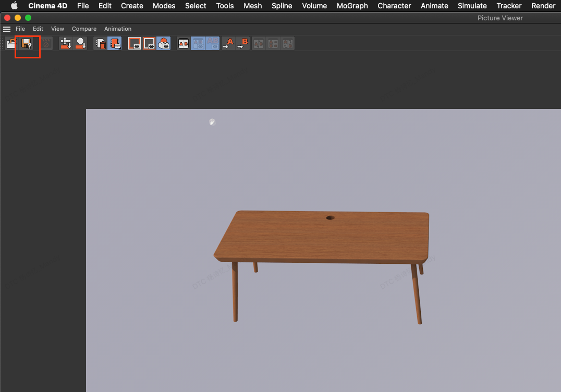Viewport: 561px width, 392px height.
Task: Toggle the highlighted orange film strip icon
Action: click(x=115, y=43)
